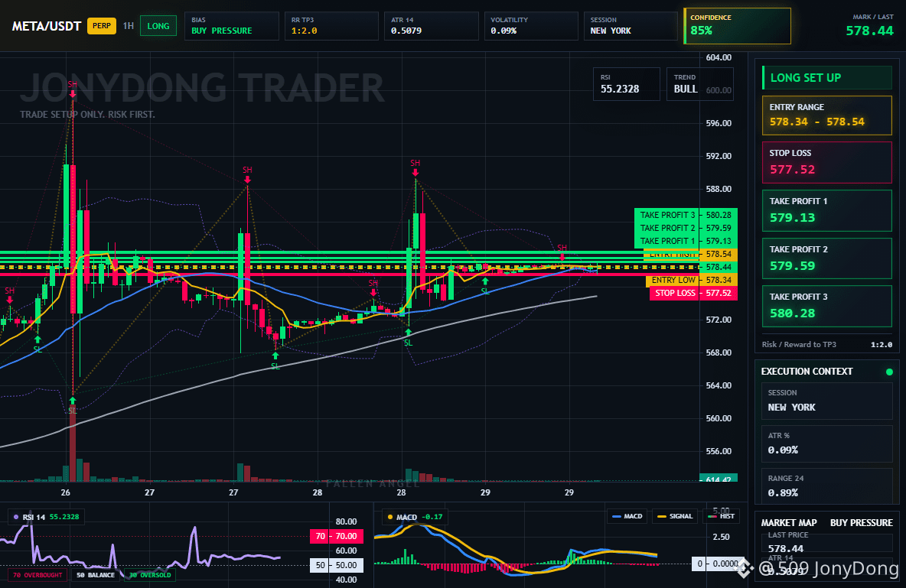This screenshot has height=588, width=906.
Task: Click the SH swing-high marker above the tallest candle on 26
Action: coord(72,88)
